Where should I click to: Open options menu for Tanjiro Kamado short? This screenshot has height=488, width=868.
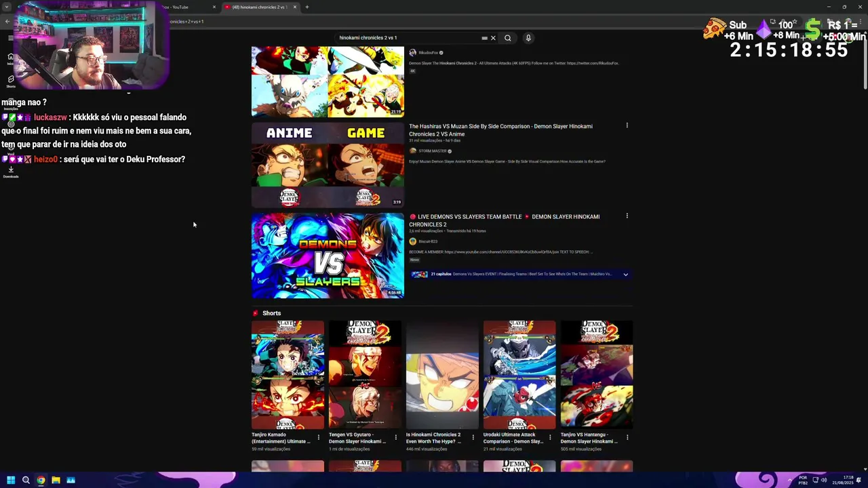(x=319, y=438)
